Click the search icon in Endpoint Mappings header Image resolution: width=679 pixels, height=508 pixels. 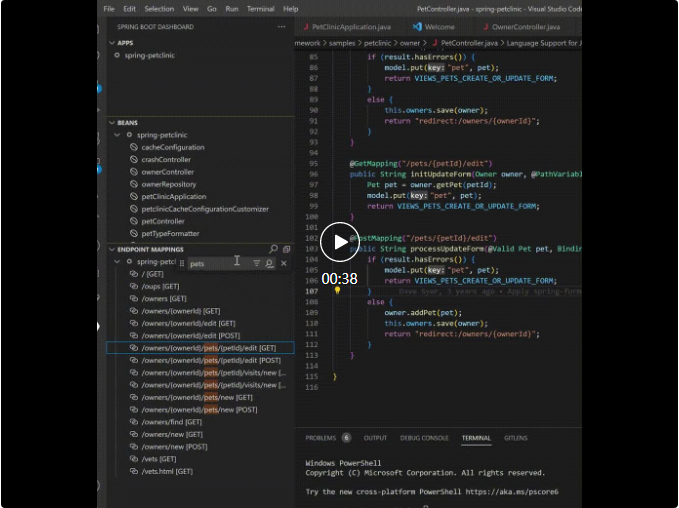point(273,249)
